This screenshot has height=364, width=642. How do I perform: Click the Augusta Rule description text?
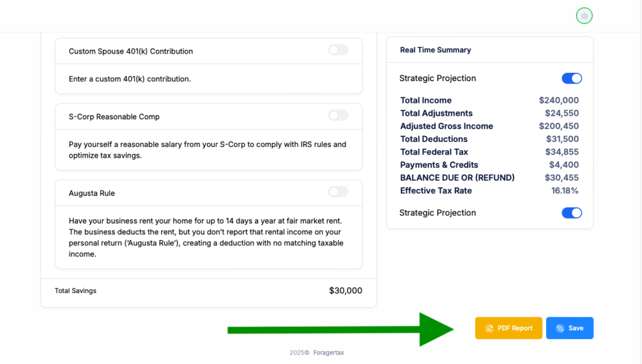[206, 237]
